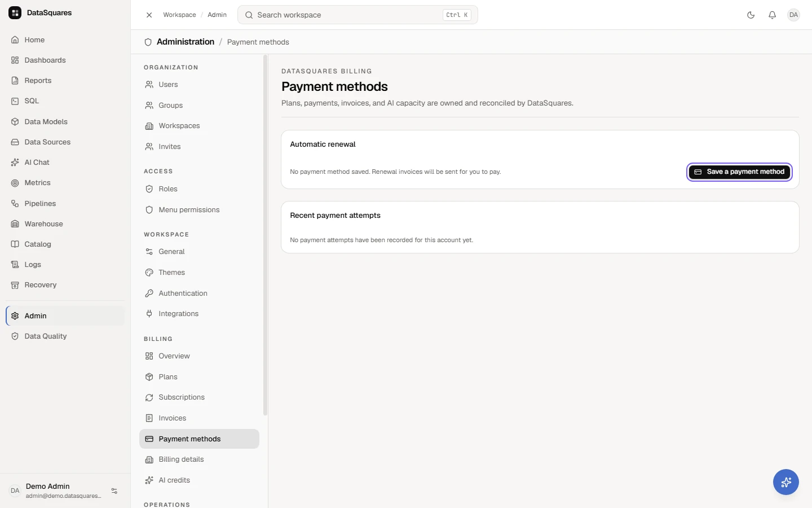Click the General settings sliders icon
The height and width of the screenshot is (508, 812).
(x=149, y=252)
